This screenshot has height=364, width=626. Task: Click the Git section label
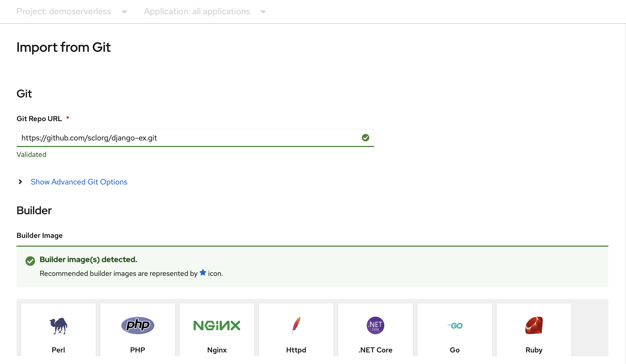point(24,93)
